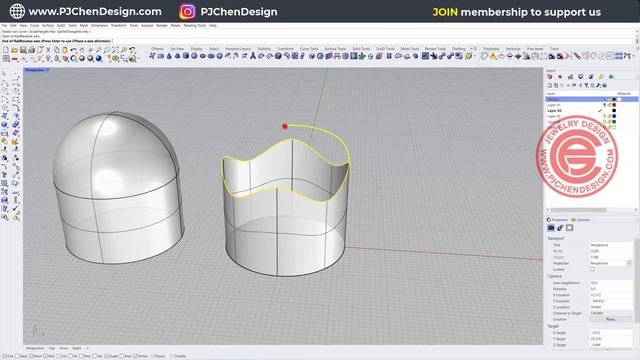
Task: Click the Place... button for camera location
Action: (x=611, y=319)
